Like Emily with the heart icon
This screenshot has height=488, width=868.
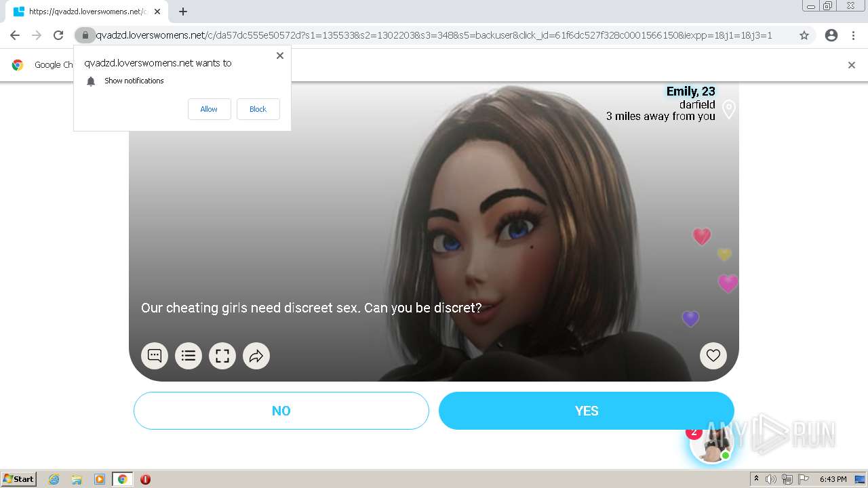[713, 355]
